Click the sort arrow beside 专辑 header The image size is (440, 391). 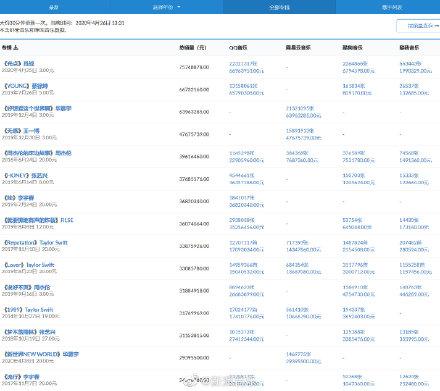pyautogui.click(x=16, y=48)
